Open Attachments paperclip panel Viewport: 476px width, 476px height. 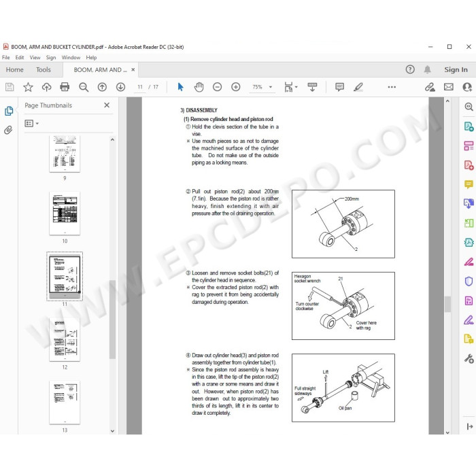(x=8, y=130)
